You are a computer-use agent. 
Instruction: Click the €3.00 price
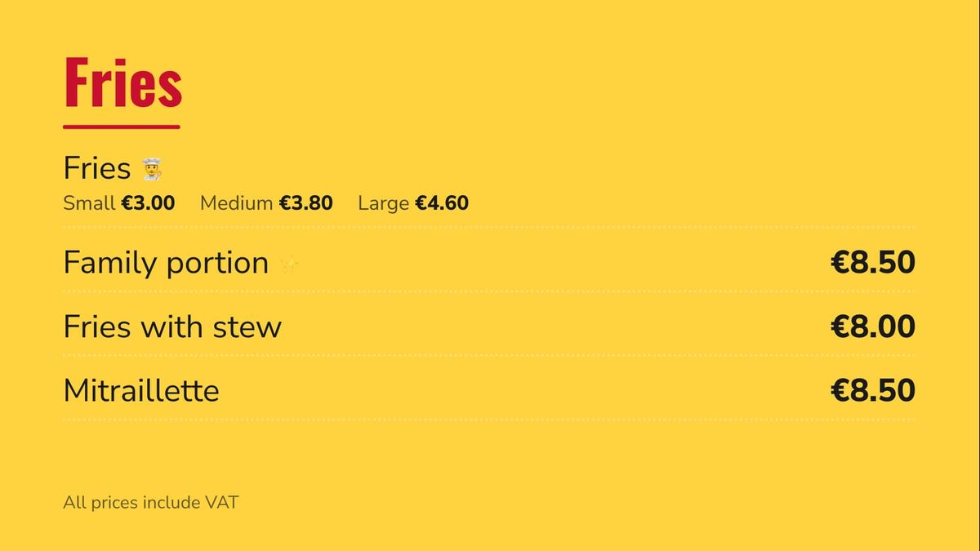tap(148, 202)
